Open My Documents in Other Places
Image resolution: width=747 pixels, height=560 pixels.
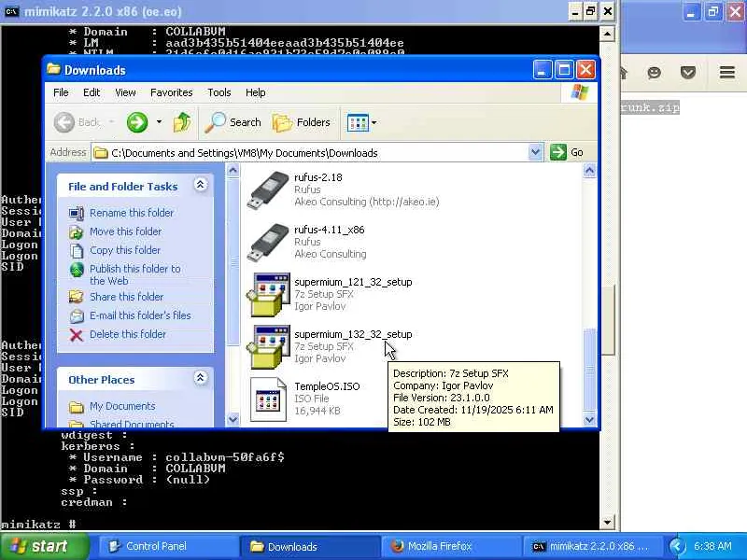122,406
